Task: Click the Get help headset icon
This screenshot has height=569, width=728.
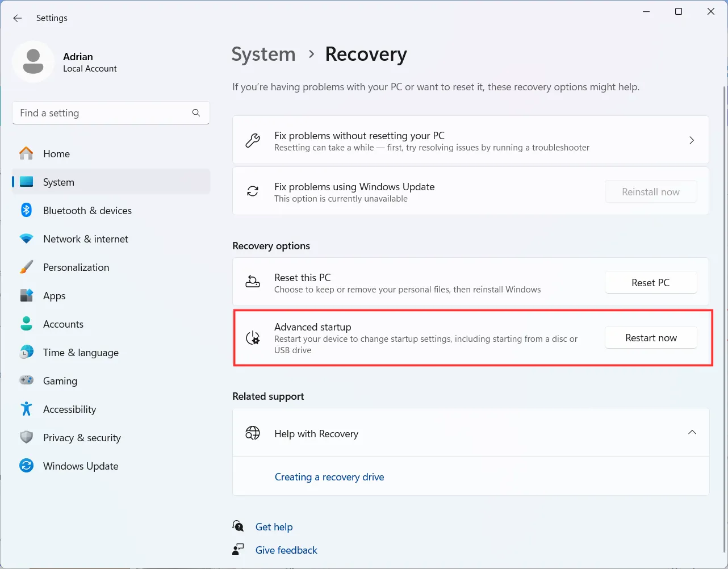Action: [x=239, y=526]
